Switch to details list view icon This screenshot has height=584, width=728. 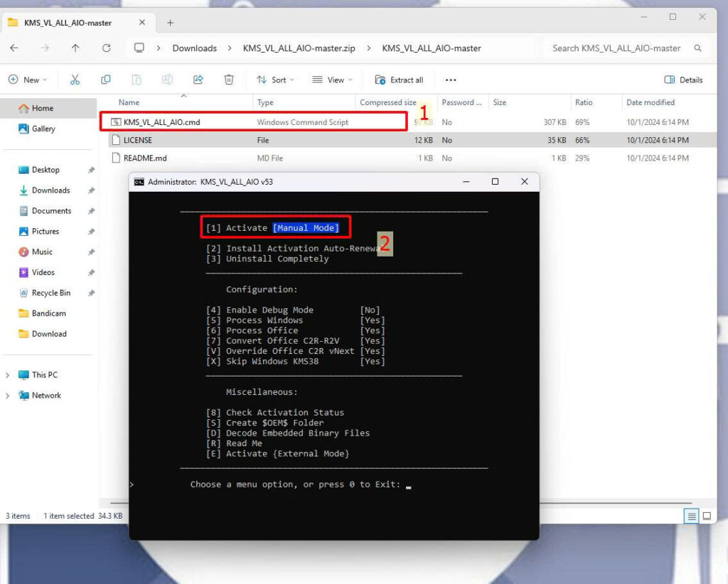[692, 516]
